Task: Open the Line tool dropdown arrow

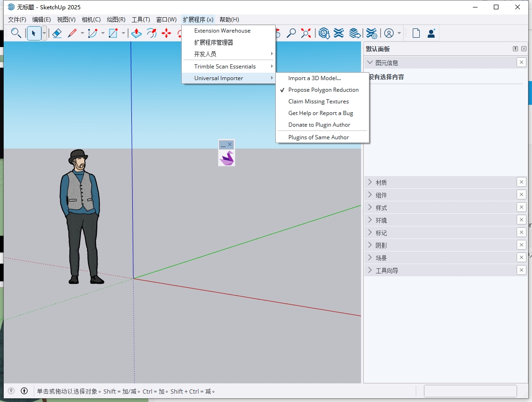Action: tap(82, 33)
